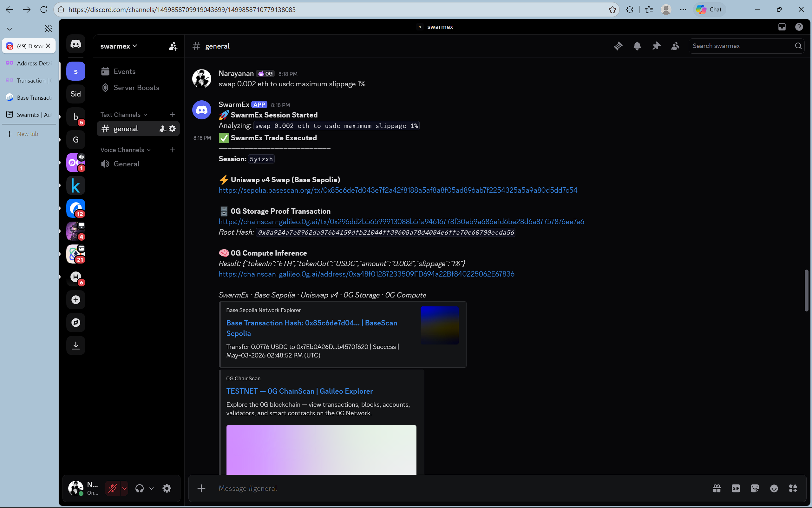Focus the Search swarmex field

click(746, 46)
